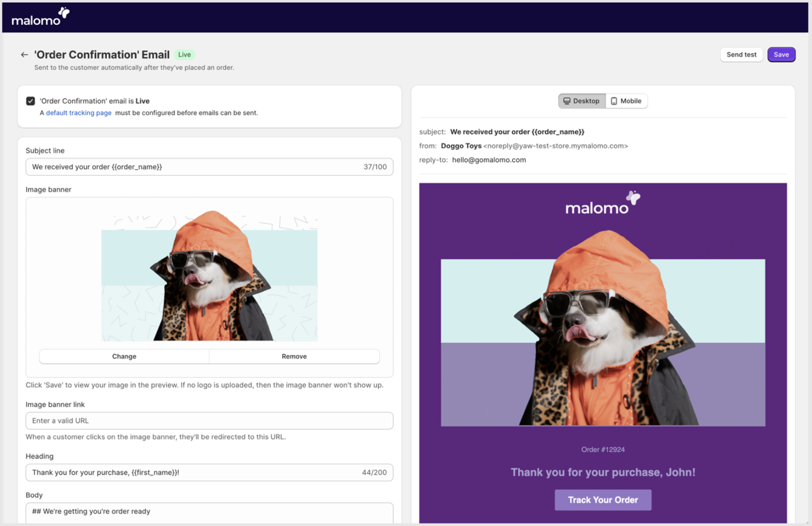Click the Image banner link URL field

click(209, 421)
